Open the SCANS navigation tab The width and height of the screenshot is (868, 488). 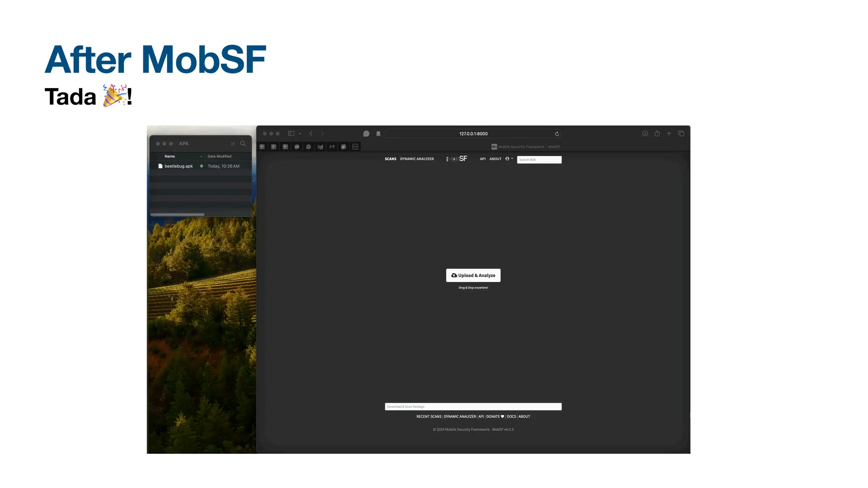click(390, 159)
